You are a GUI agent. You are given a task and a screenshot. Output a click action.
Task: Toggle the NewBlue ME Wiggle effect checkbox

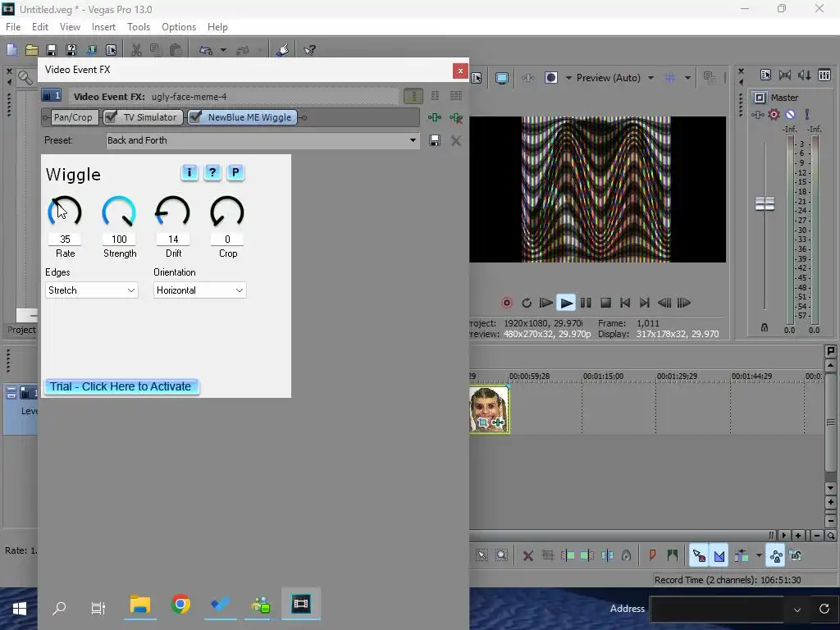(x=195, y=116)
